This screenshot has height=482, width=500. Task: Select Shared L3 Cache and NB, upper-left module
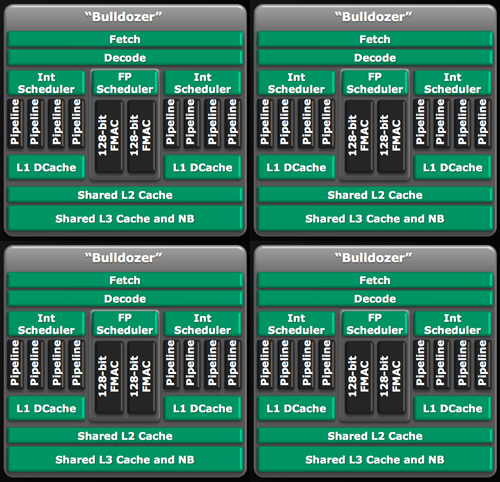pos(125,219)
